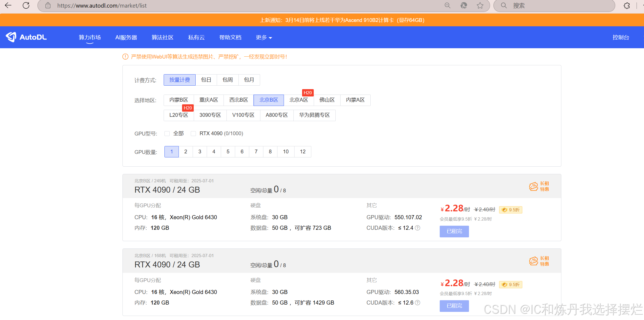Screen dimensions: 644x320
Task: Click the AutoDL logo
Action: (26, 37)
